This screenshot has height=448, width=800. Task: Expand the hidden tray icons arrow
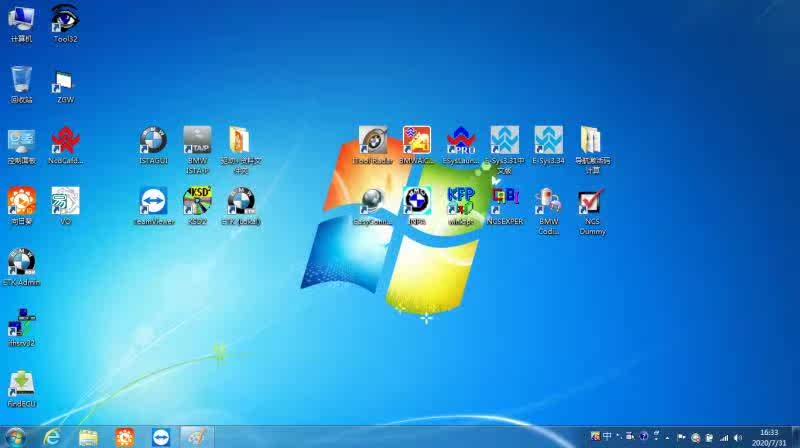pyautogui.click(x=667, y=437)
